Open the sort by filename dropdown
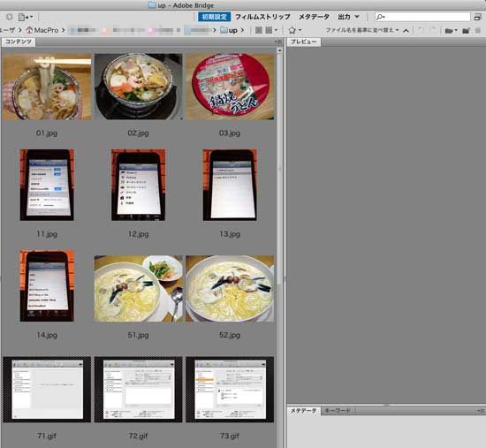The image size is (486, 448). pyautogui.click(x=362, y=30)
